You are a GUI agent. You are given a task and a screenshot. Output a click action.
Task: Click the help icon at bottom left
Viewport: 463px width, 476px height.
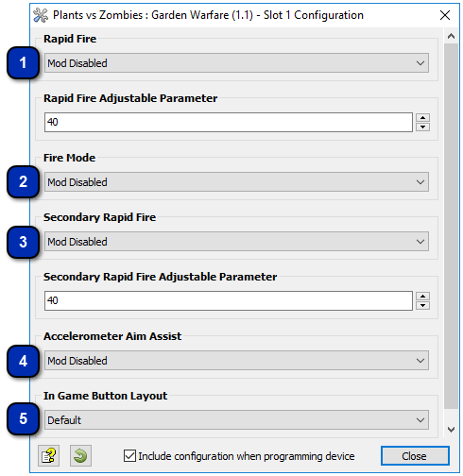48,455
